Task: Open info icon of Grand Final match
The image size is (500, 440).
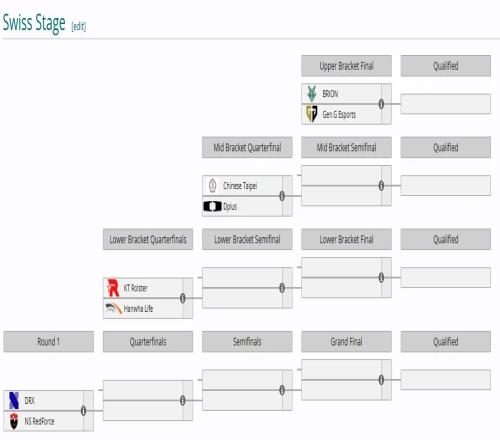Action: [x=381, y=380]
